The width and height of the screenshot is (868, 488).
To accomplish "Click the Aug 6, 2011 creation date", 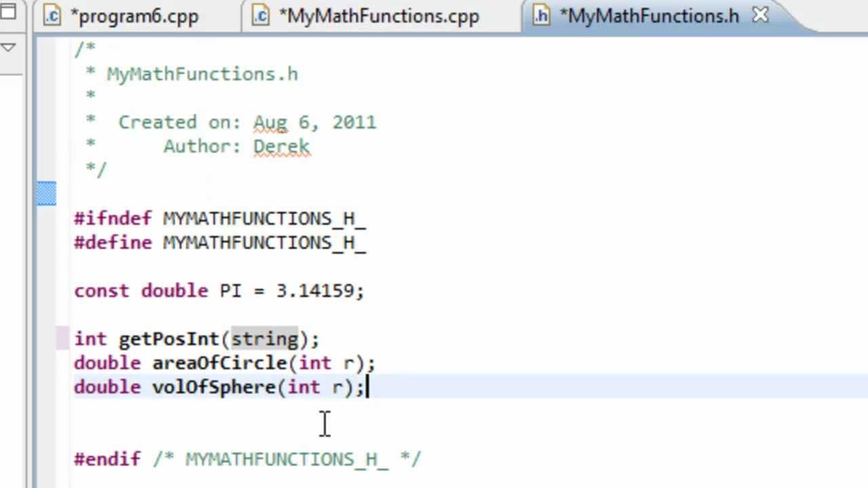I will pyautogui.click(x=315, y=122).
